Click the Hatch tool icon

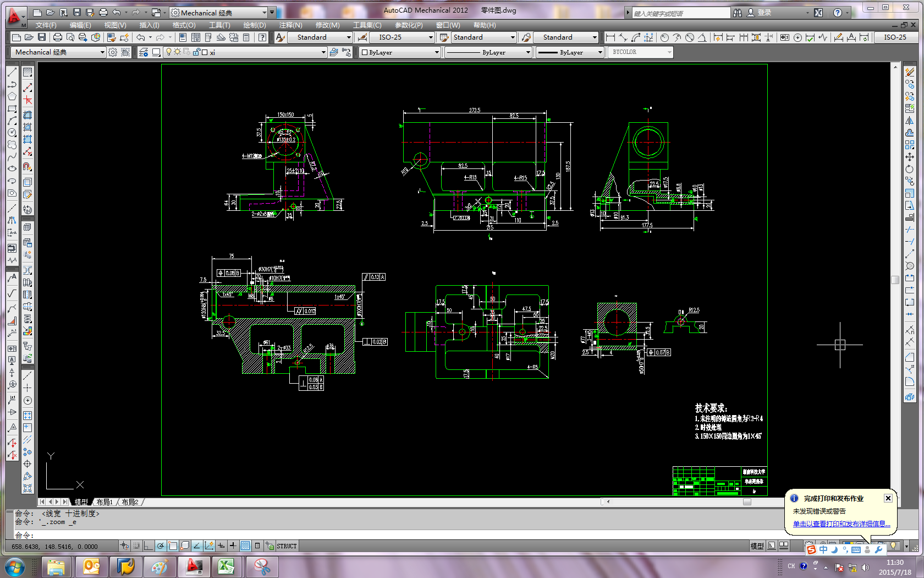click(27, 73)
